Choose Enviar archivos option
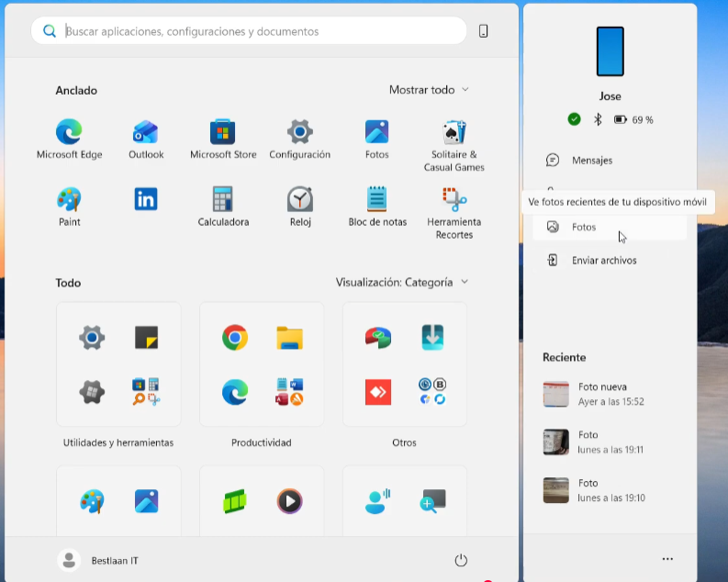Image resolution: width=728 pixels, height=582 pixels. 610,261
